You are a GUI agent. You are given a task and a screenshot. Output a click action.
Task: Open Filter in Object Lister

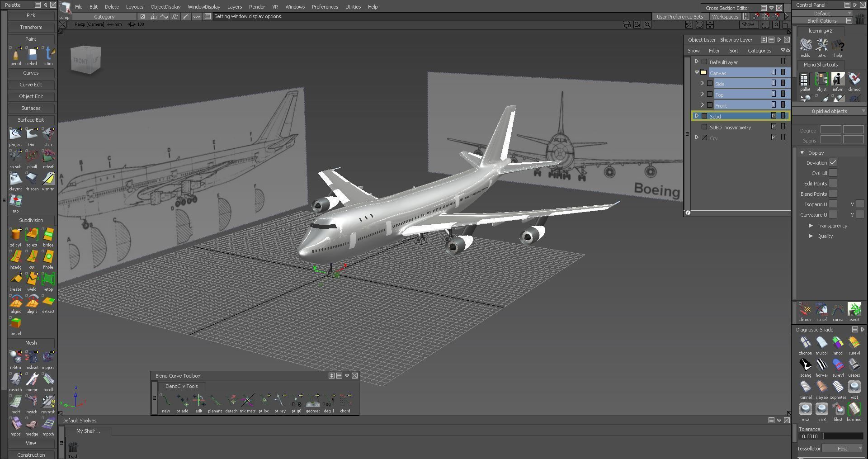(714, 51)
